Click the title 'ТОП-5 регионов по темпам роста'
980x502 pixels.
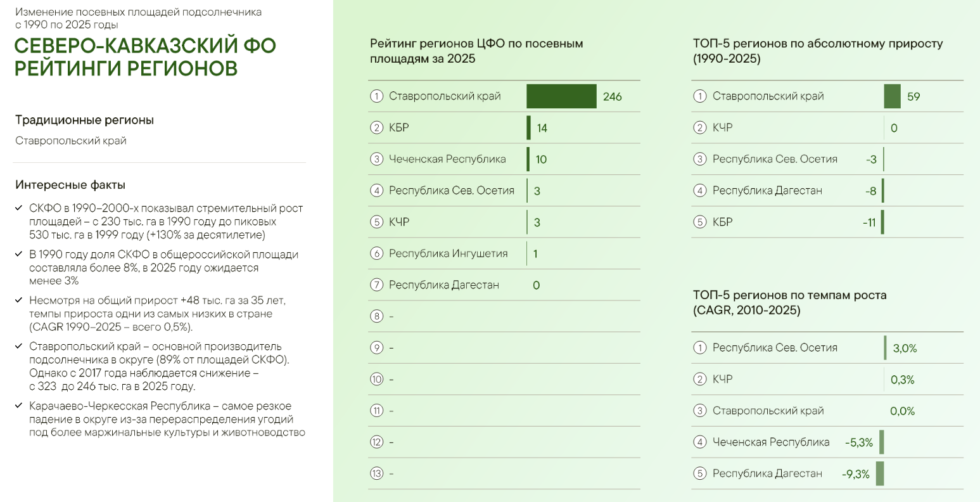coord(790,295)
